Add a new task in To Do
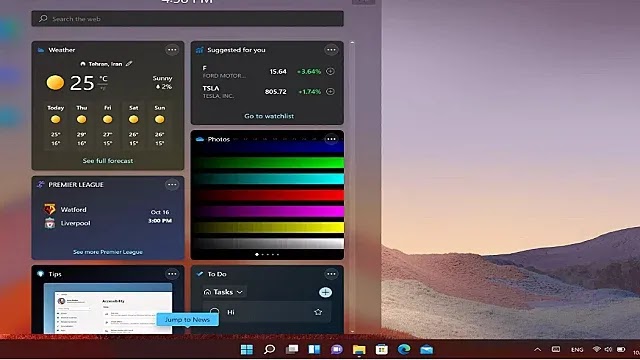 point(325,292)
